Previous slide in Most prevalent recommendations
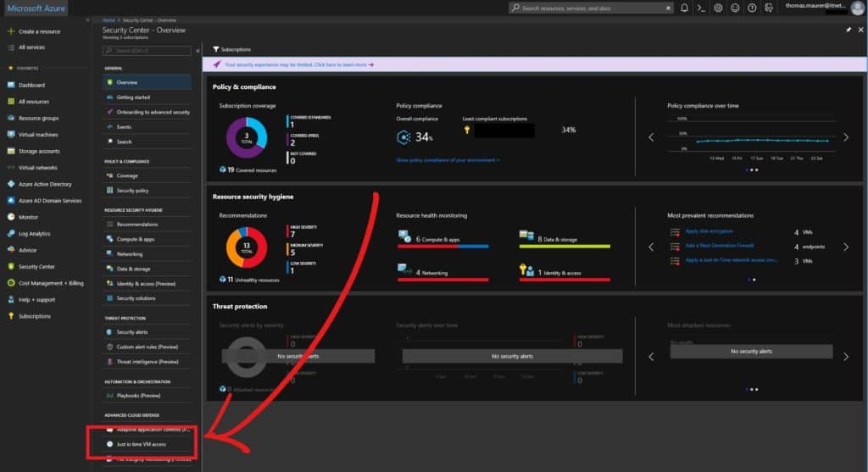 coord(651,247)
